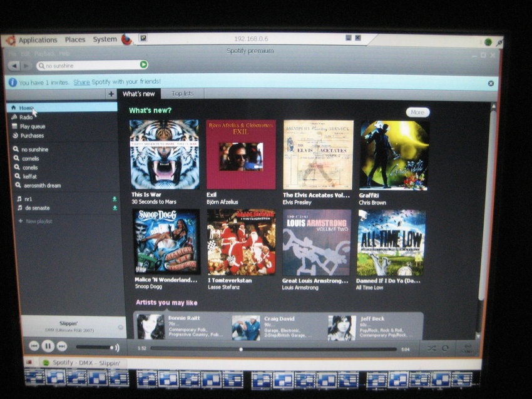Click the green download icon next to de senaste
Screen dimensions: 532x399
tap(115, 208)
